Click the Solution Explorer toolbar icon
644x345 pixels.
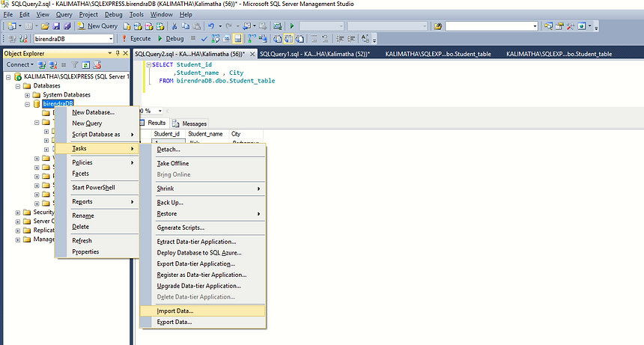click(x=549, y=26)
